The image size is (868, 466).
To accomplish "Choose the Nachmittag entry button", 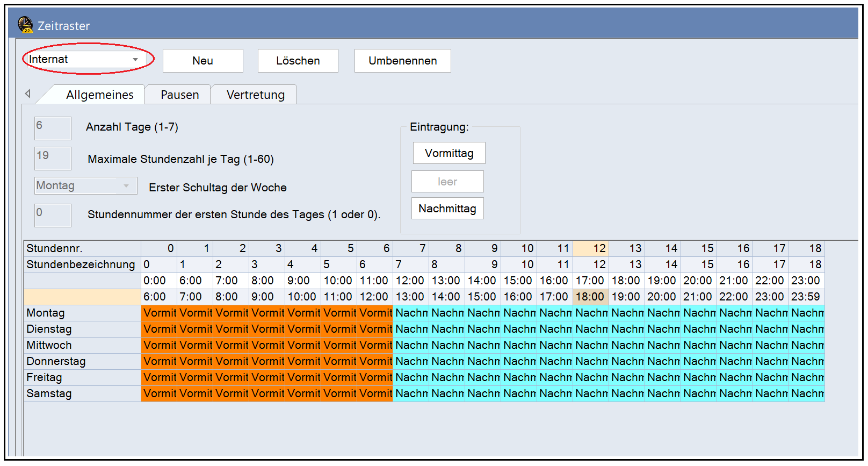I will (447, 209).
